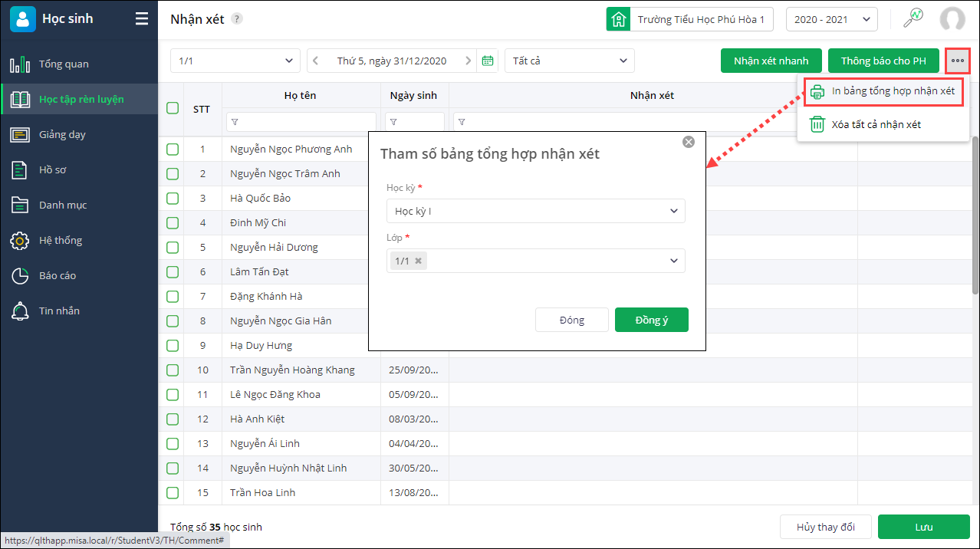Toggle the select-all header checkbox
The image size is (980, 549).
click(173, 108)
